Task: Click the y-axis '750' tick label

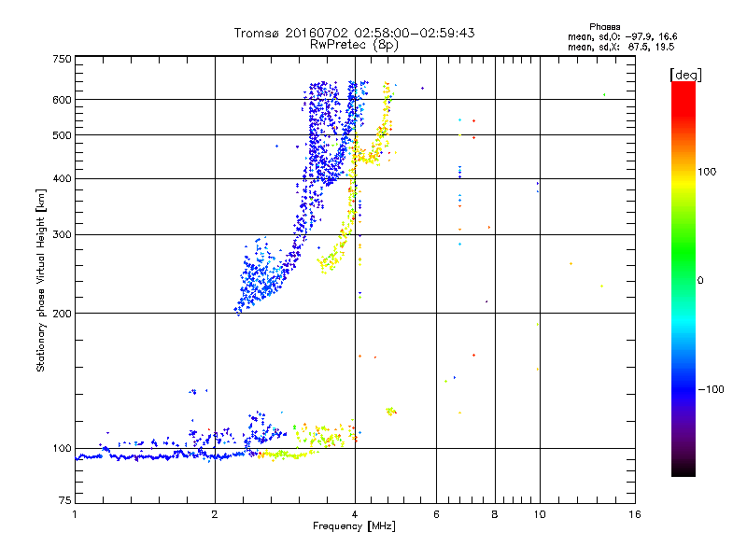Action: pyautogui.click(x=62, y=59)
